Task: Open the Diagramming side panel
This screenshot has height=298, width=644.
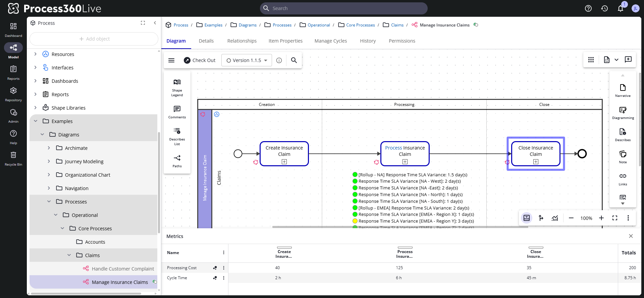Action: (623, 113)
